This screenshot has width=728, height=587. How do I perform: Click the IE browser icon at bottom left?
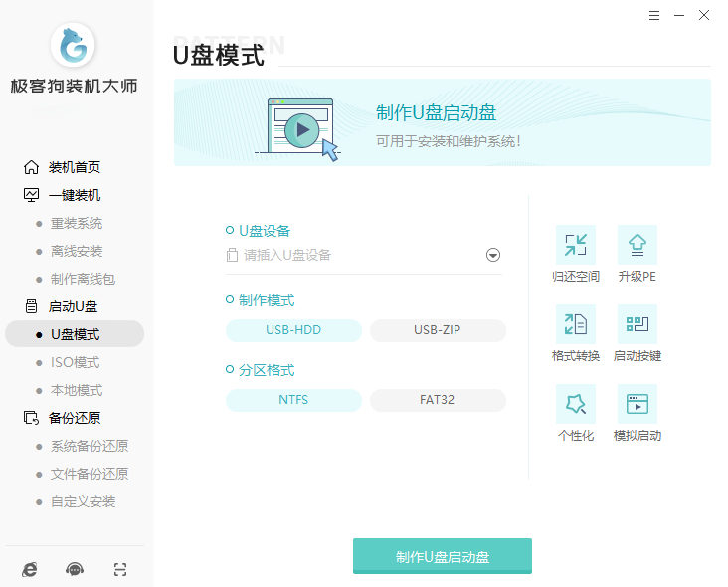(30, 569)
